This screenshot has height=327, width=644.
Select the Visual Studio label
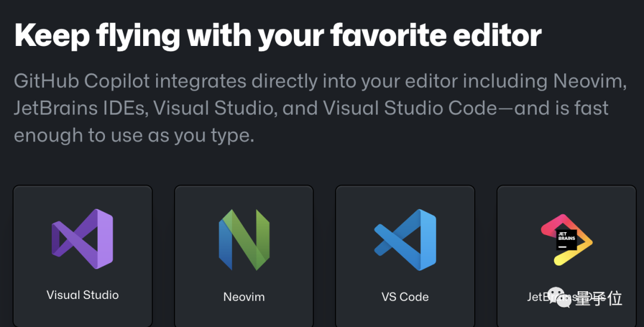click(82, 295)
